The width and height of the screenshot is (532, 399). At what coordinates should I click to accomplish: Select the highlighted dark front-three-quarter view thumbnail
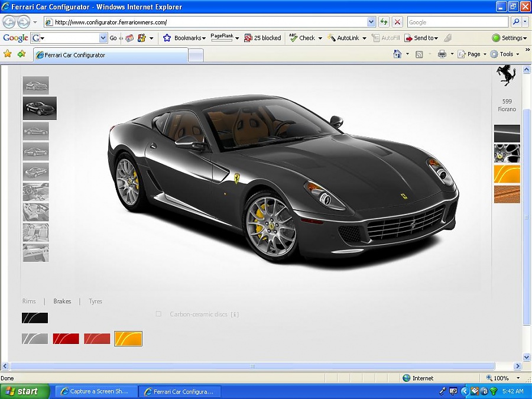pos(40,108)
